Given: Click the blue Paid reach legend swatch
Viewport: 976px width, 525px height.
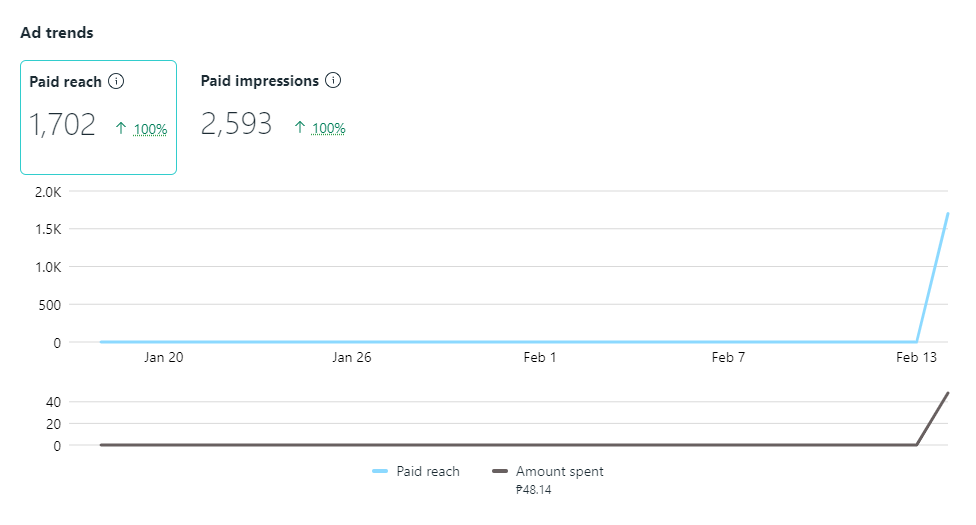Looking at the screenshot, I should [x=380, y=471].
